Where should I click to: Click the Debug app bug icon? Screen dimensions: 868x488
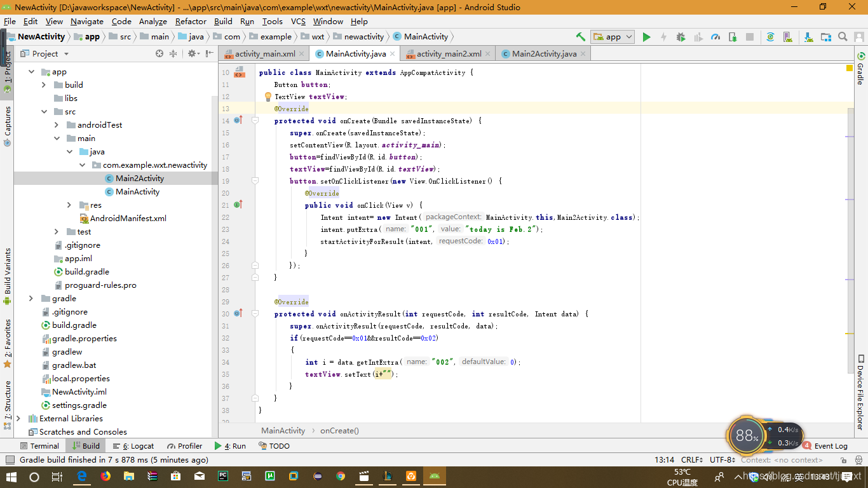click(681, 37)
